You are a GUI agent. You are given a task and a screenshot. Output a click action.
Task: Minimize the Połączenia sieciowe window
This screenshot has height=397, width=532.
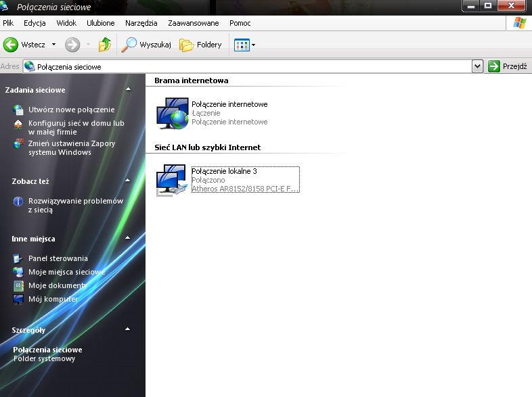[x=471, y=6]
